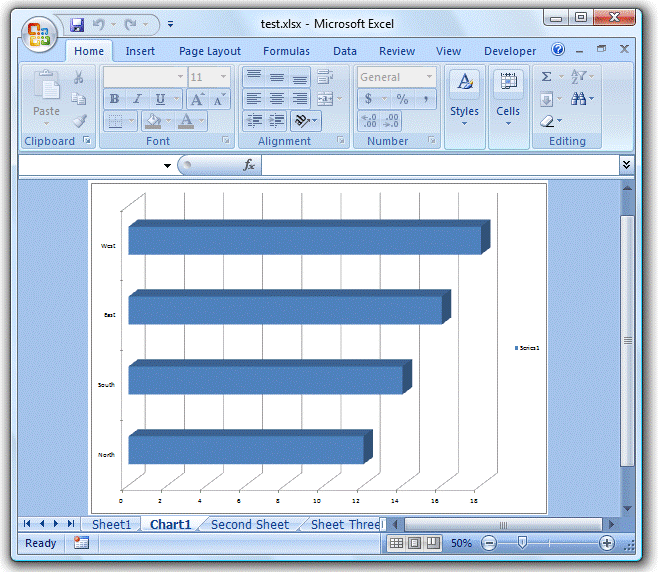Switch to Developer tab
Image resolution: width=658 pixels, height=572 pixels.
[510, 51]
